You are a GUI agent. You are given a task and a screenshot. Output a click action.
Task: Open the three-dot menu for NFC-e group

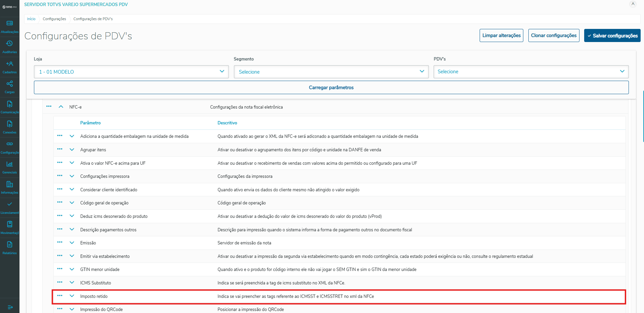click(x=49, y=107)
